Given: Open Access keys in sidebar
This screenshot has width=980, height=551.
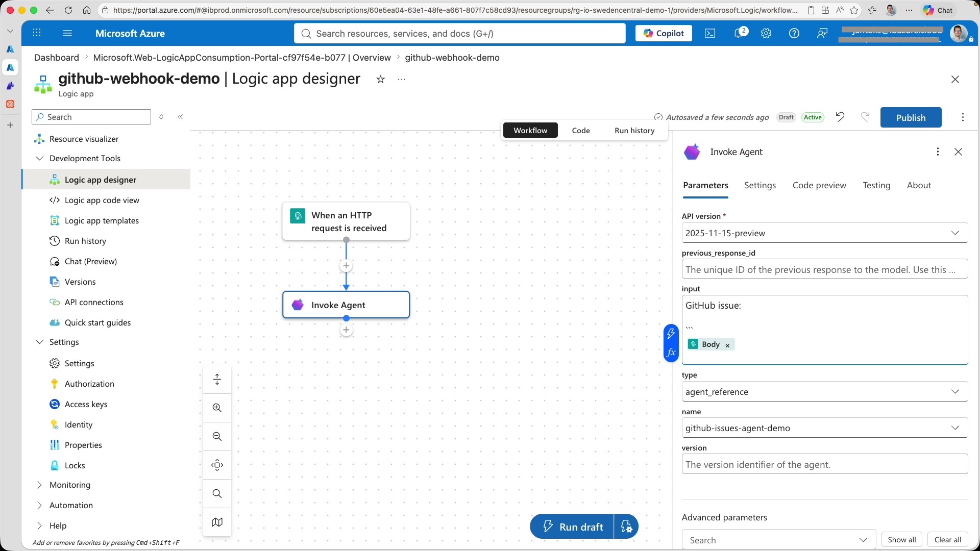Looking at the screenshot, I should pyautogui.click(x=86, y=404).
